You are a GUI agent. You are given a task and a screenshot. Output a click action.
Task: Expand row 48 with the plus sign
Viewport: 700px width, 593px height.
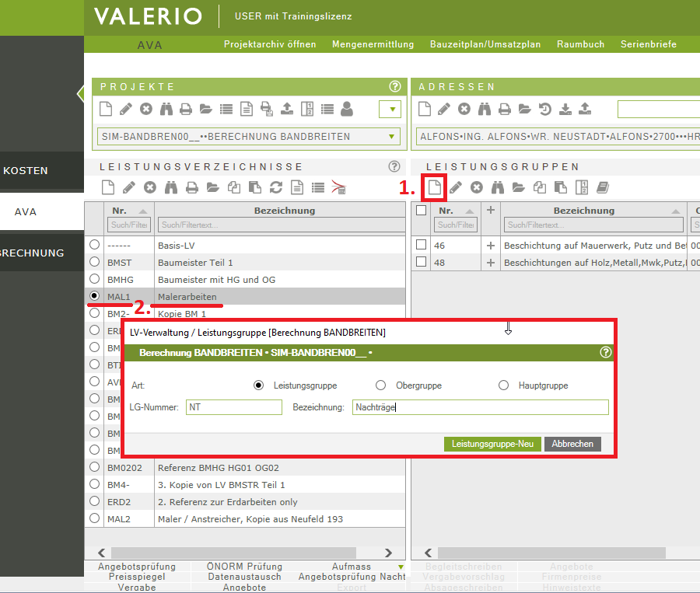point(490,263)
